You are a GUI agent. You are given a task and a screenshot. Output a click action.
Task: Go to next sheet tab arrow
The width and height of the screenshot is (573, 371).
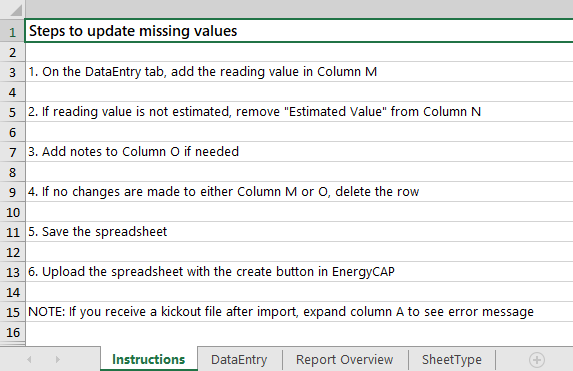(x=57, y=360)
